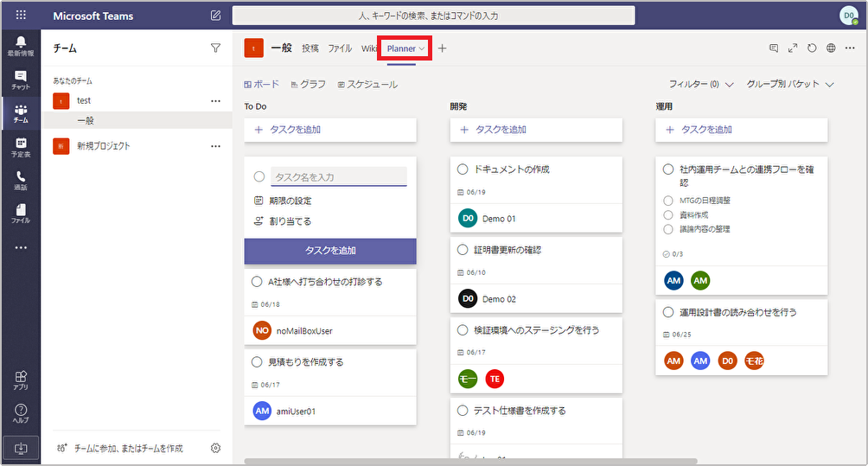Click the add tab plus icon
This screenshot has height=466, width=868.
[442, 48]
